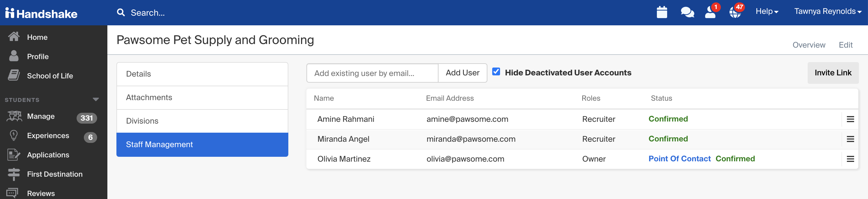Open the Help dropdown menu
The image size is (868, 199).
(767, 11)
